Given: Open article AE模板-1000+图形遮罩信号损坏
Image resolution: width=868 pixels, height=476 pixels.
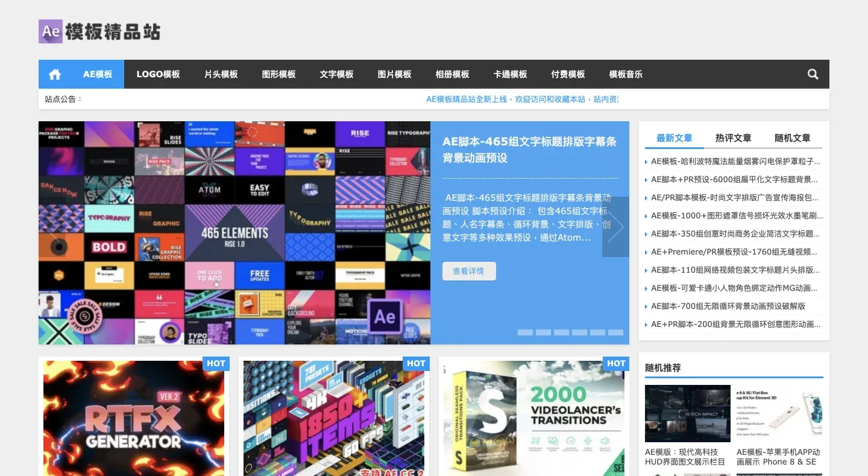Looking at the screenshot, I should coord(737,216).
